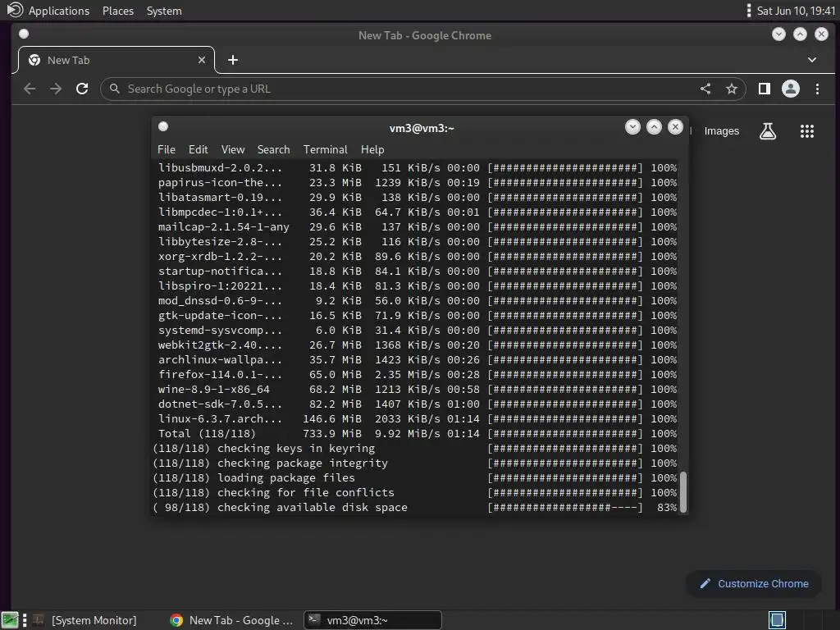840x630 pixels.
Task: Switch to System Monitor taskbar entry
Action: coord(84,620)
